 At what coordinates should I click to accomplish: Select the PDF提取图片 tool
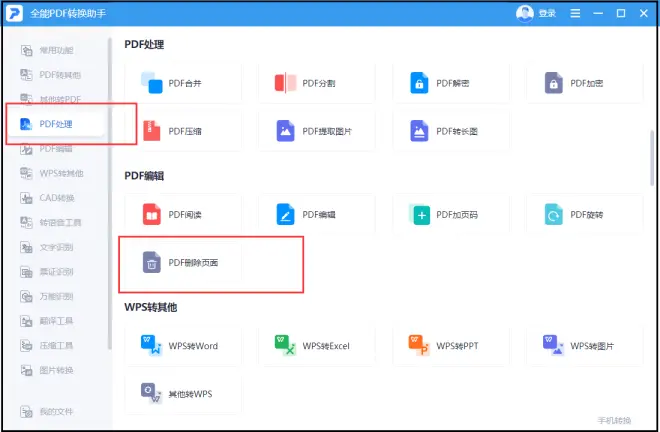click(317, 131)
